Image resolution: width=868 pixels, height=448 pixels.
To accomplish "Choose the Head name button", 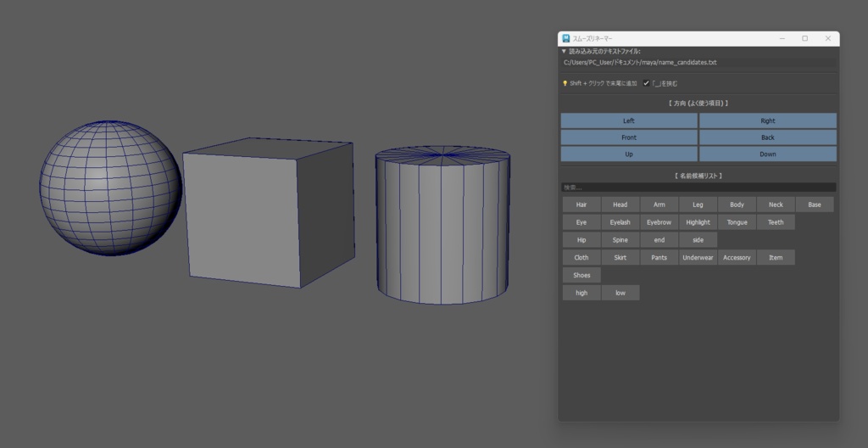I will tap(620, 204).
